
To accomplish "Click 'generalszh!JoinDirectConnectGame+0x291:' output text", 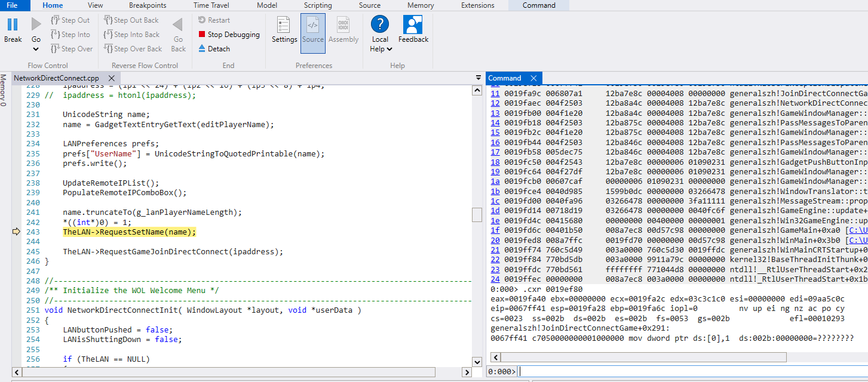I will tap(580, 328).
